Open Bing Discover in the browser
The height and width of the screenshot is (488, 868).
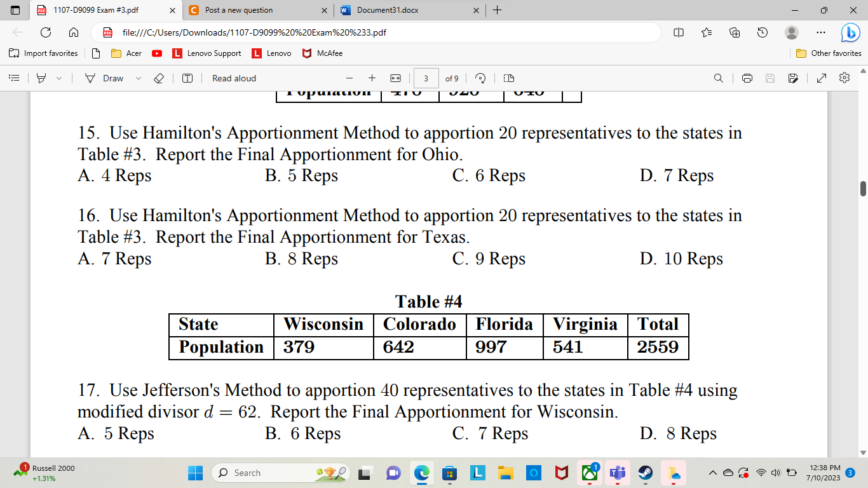pyautogui.click(x=851, y=32)
